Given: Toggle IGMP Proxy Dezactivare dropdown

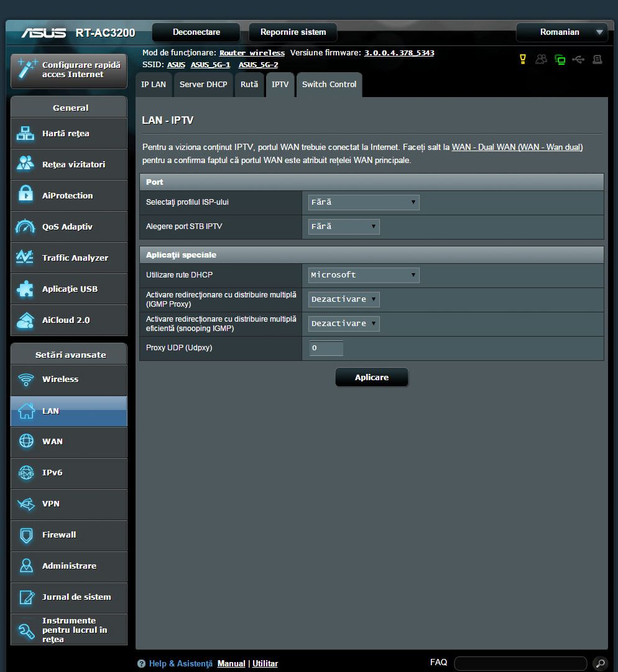Looking at the screenshot, I should 344,299.
